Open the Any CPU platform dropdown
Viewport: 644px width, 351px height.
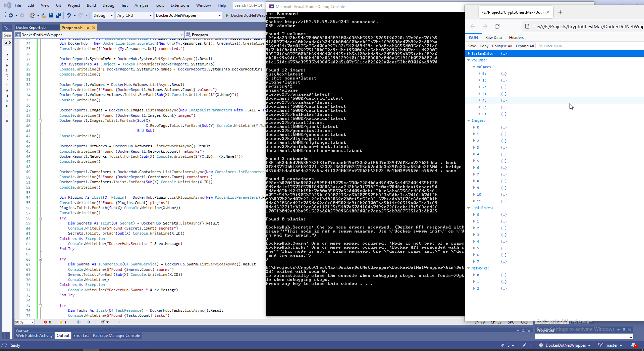click(134, 15)
